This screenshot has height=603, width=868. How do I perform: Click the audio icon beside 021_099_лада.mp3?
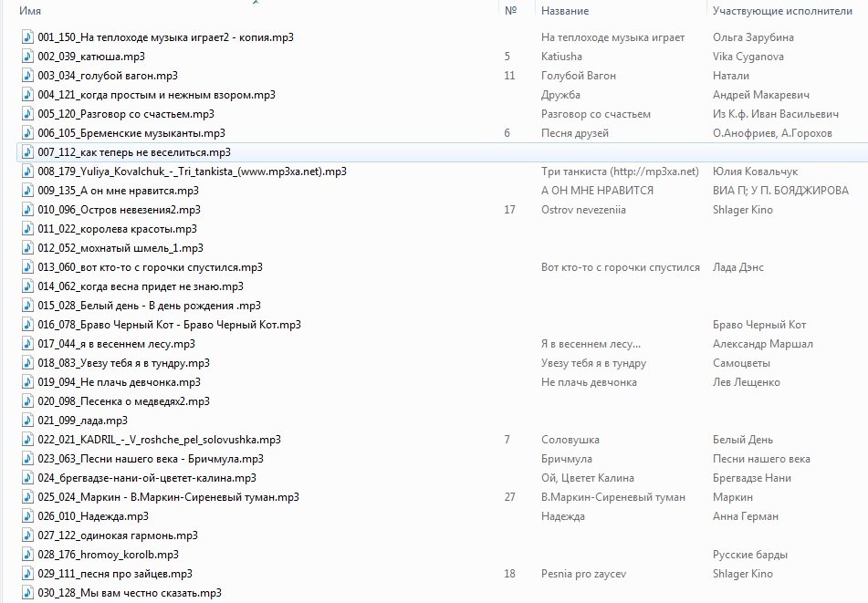(x=26, y=421)
